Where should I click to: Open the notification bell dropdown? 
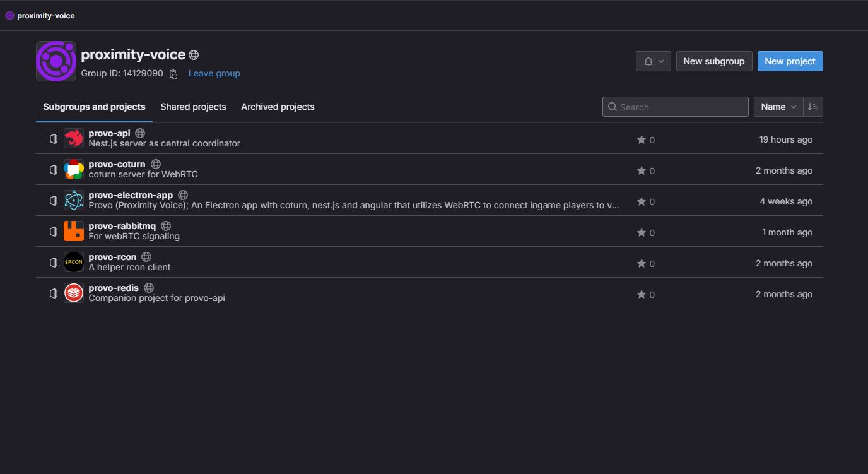tap(653, 61)
